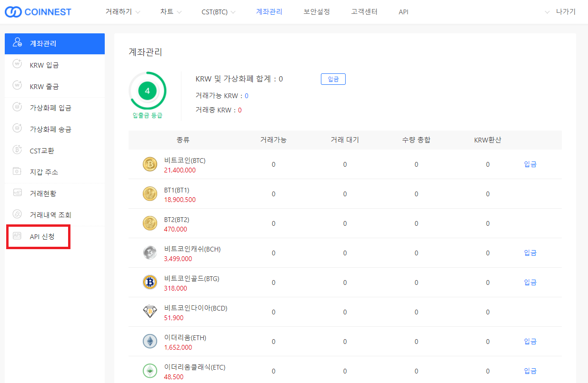Click the BT2 price 470,000
Image resolution: width=588 pixels, height=383 pixels.
point(176,229)
